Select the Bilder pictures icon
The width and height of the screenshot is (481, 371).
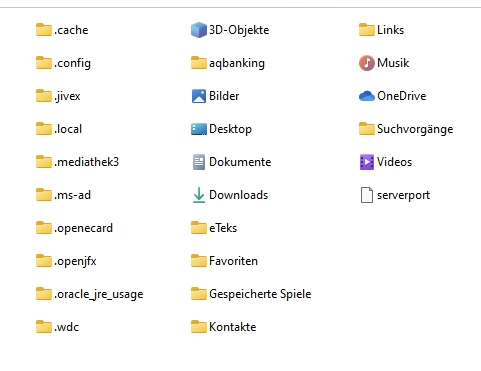[x=199, y=96]
